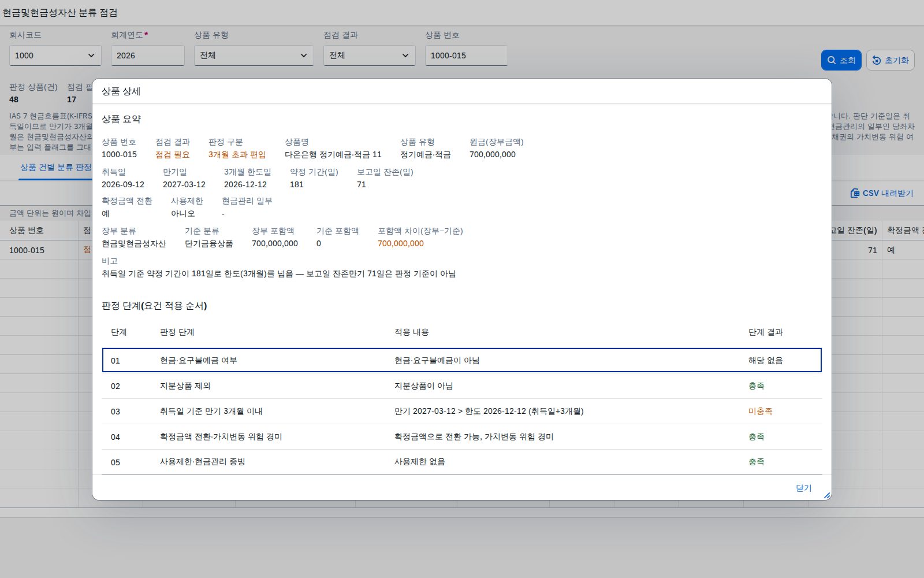The image size is (924, 578).
Task: Close the dialog with 닫기
Action: pyautogui.click(x=804, y=488)
